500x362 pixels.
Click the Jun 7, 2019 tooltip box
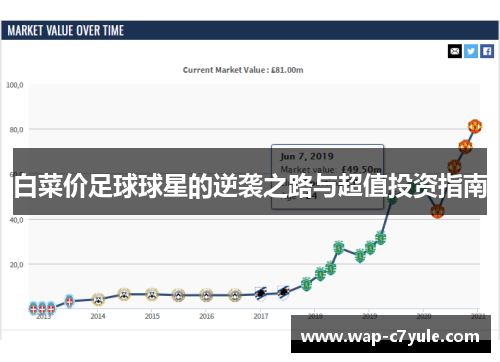click(327, 177)
